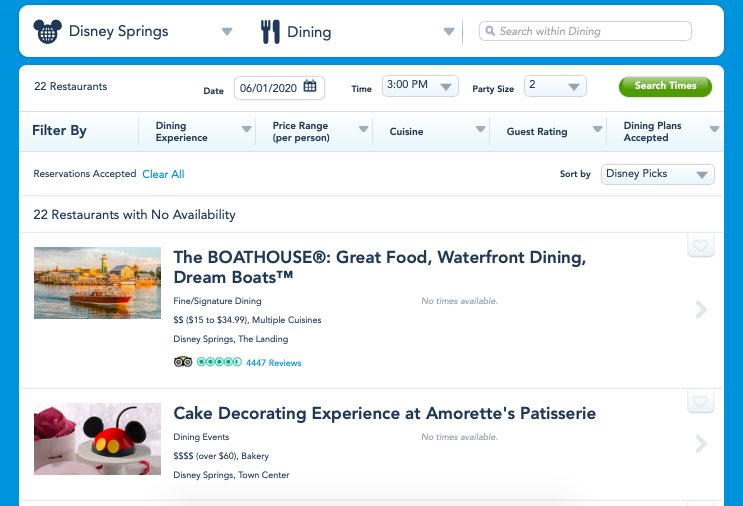This screenshot has width=743, height=506.
Task: Click the '22 Restaurants' count label
Action: [x=71, y=86]
